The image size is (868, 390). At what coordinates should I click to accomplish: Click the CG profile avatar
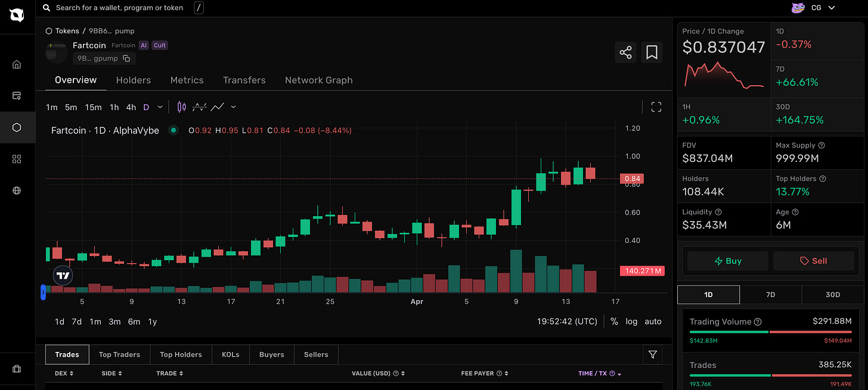[798, 8]
